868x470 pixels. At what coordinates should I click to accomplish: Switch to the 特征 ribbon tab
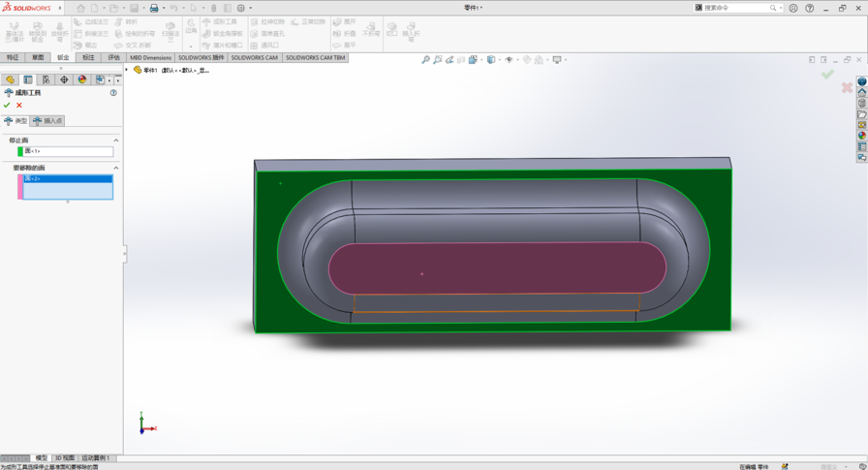[13, 57]
